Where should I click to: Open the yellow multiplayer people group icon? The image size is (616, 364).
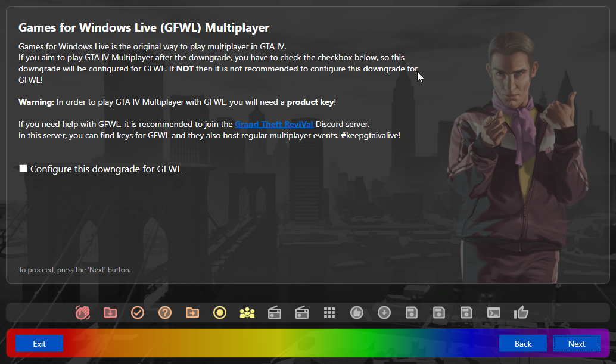coord(247,313)
